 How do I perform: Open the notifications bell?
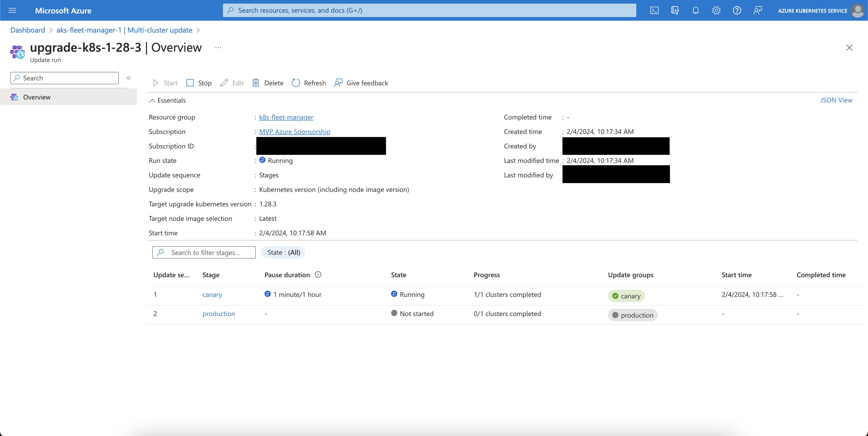695,10
